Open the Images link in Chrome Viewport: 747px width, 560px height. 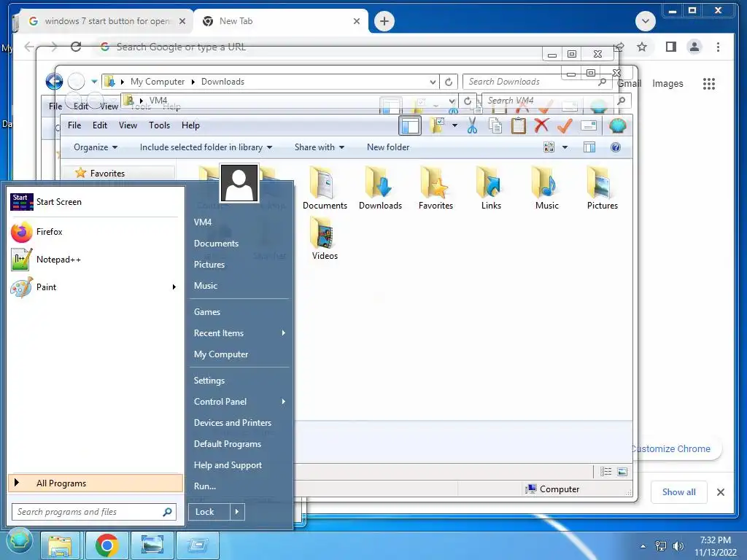[x=667, y=83]
